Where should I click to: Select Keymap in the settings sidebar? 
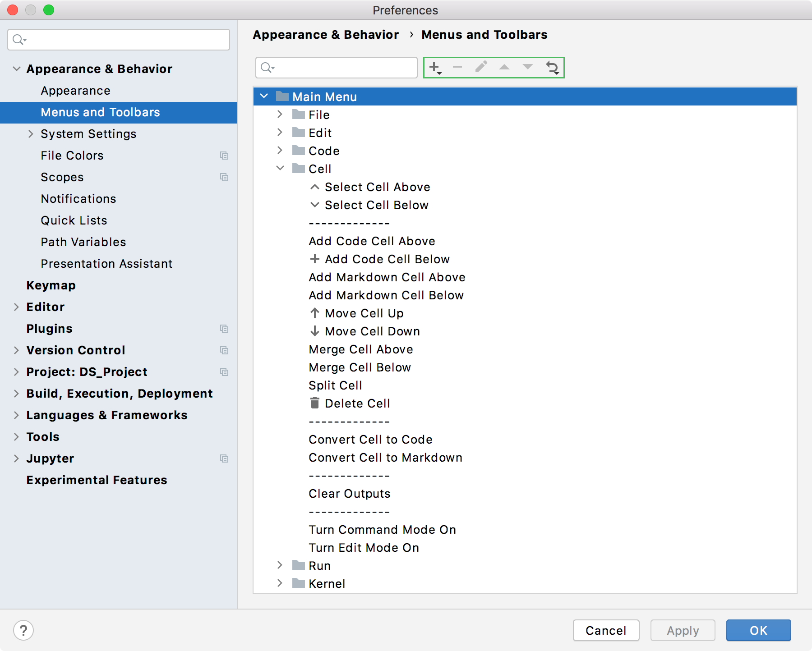click(51, 285)
